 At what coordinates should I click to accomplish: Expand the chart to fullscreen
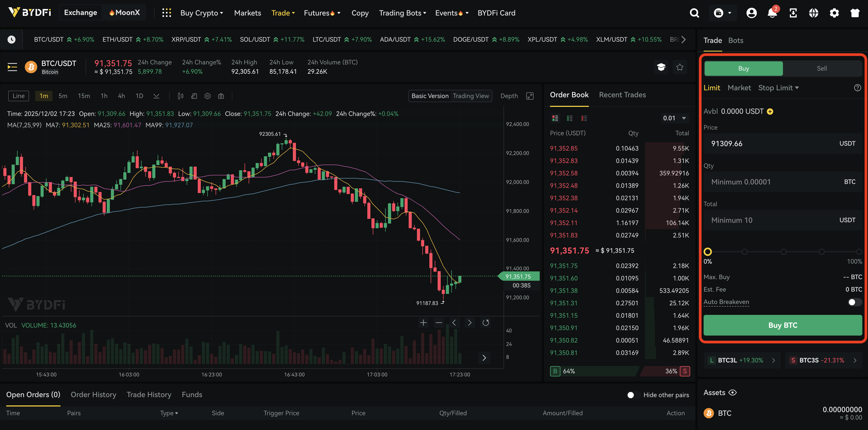pyautogui.click(x=530, y=96)
